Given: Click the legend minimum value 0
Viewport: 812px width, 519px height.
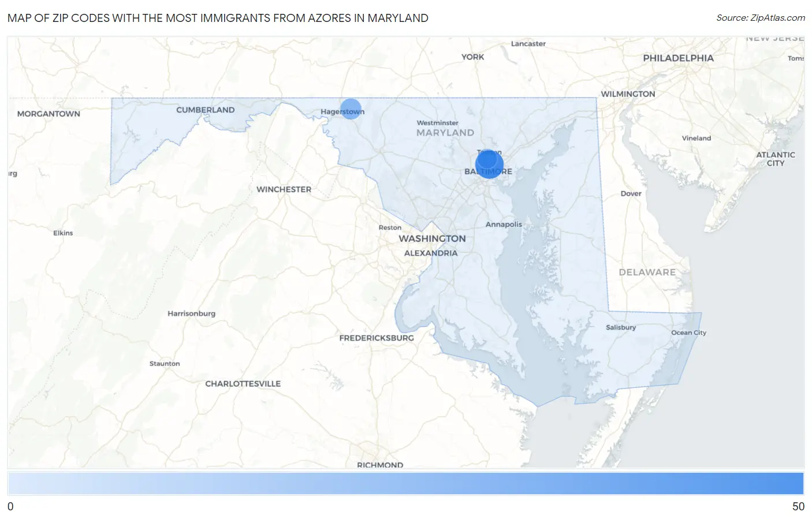Looking at the screenshot, I should [x=10, y=506].
